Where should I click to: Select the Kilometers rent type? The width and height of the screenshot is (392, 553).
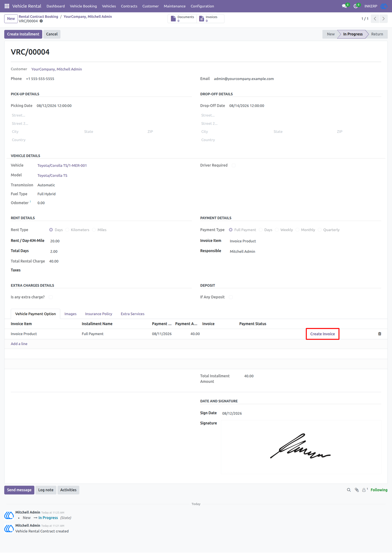[67, 230]
